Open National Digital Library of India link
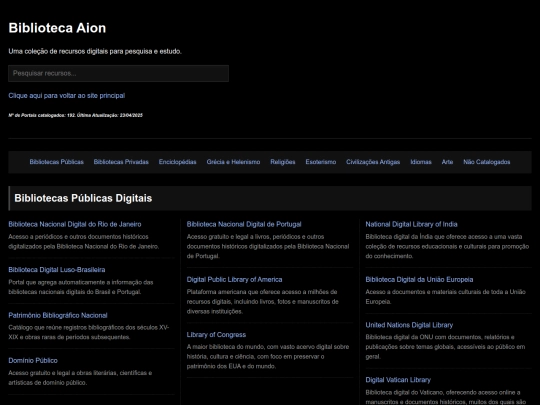 pyautogui.click(x=411, y=224)
